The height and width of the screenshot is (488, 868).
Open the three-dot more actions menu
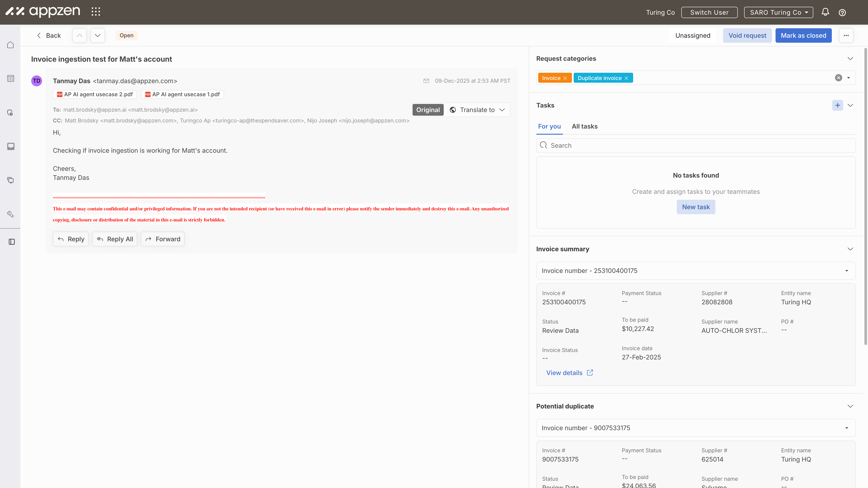(846, 35)
